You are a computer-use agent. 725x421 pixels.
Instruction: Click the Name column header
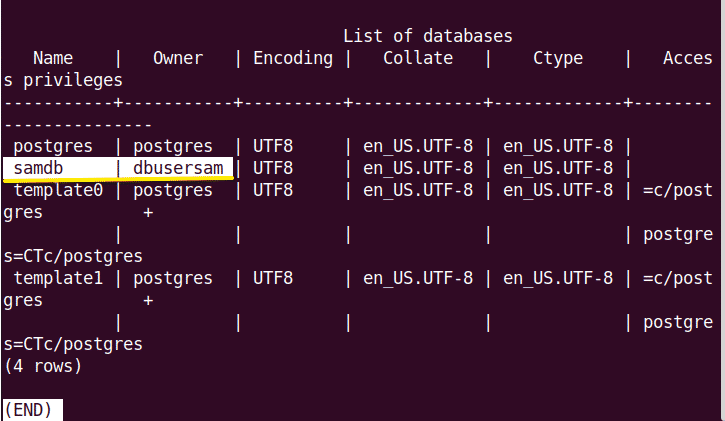53,58
